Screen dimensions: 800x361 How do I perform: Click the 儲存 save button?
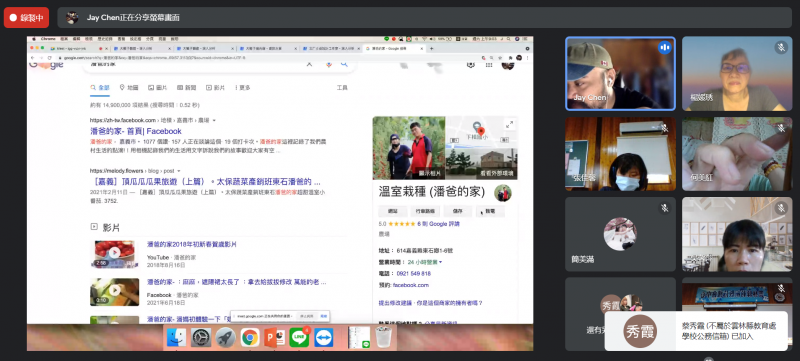coord(457,211)
